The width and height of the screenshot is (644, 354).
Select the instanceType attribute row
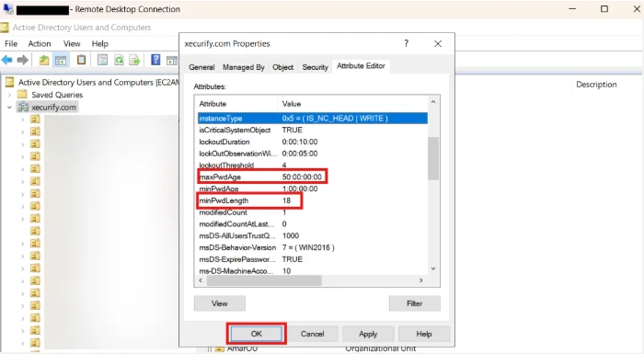coord(313,119)
